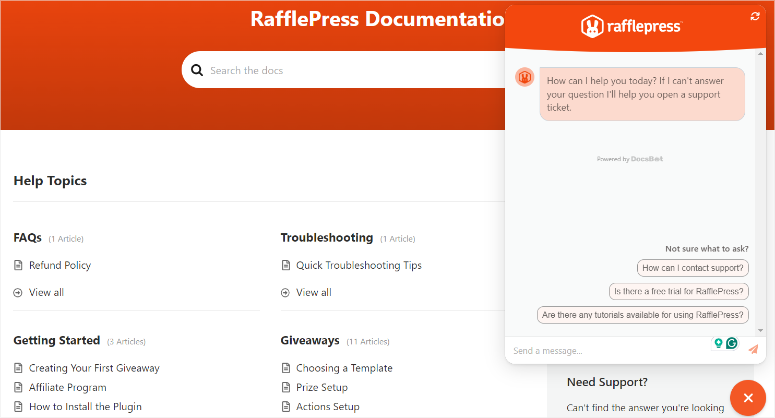Open Creating Your First Giveaway article
Viewport: 775px width, 418px height.
94,368
